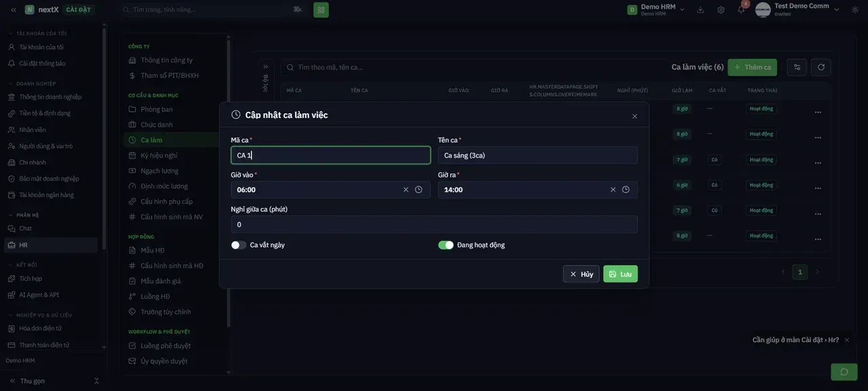Image resolution: width=868 pixels, height=391 pixels.
Task: Open the chat support bubble icon
Action: (x=844, y=372)
